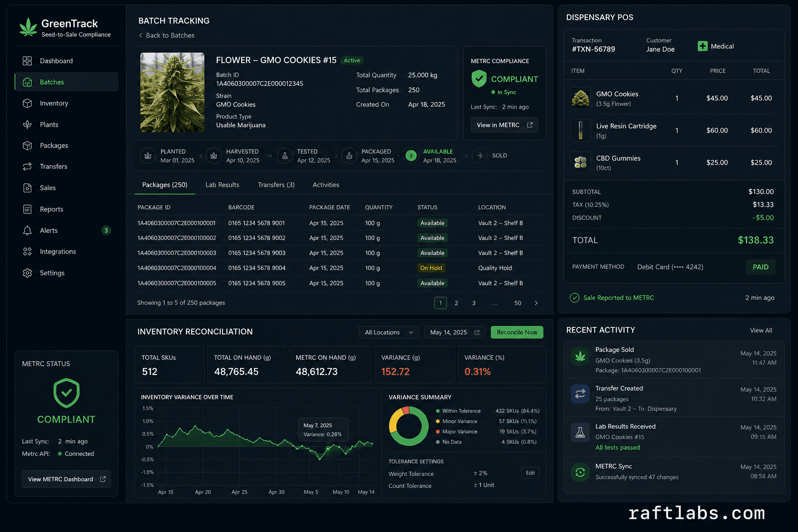
Task: Open the Transfers (3) tab
Action: tap(276, 185)
